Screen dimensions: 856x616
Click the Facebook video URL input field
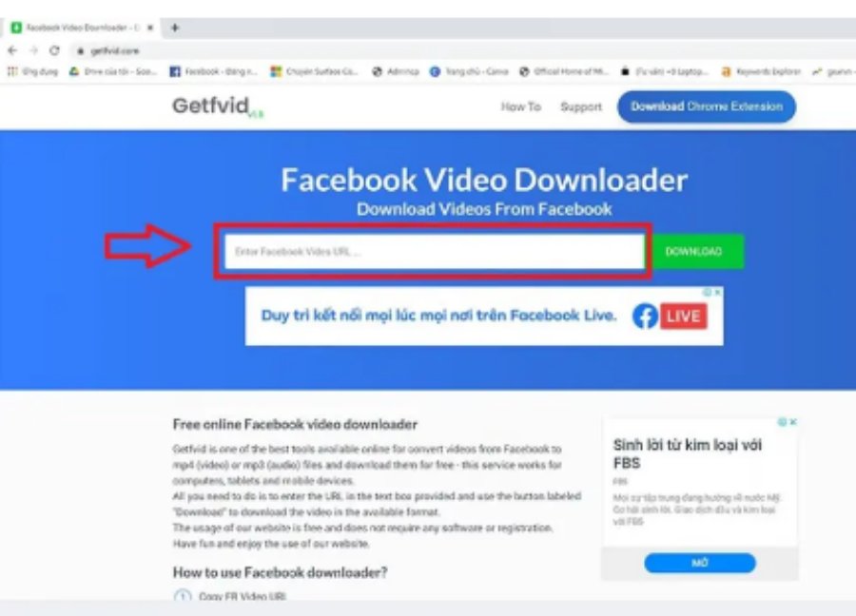point(435,252)
